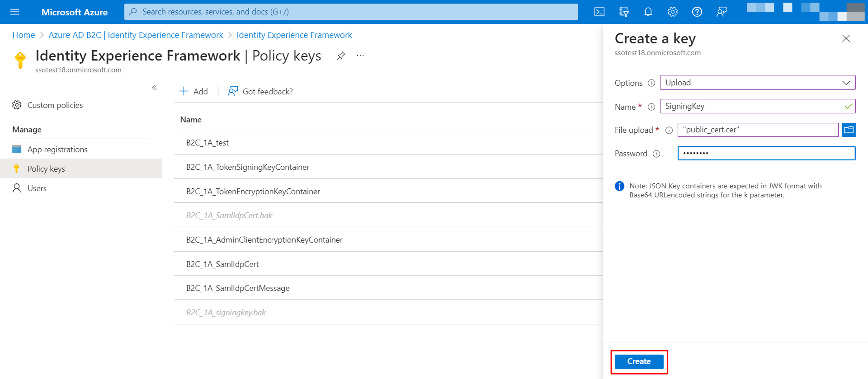Show info tooltip for Options
This screenshot has height=379, width=868.
(x=651, y=83)
